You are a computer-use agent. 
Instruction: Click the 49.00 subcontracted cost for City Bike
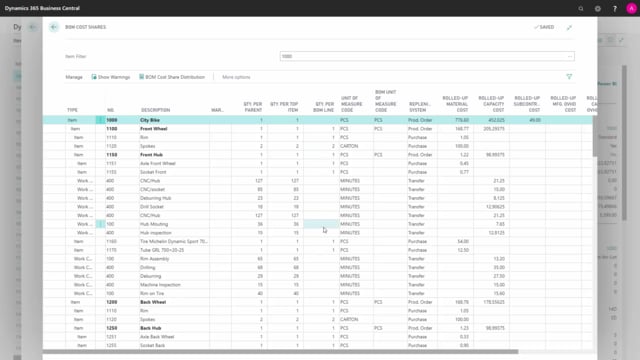(x=535, y=120)
